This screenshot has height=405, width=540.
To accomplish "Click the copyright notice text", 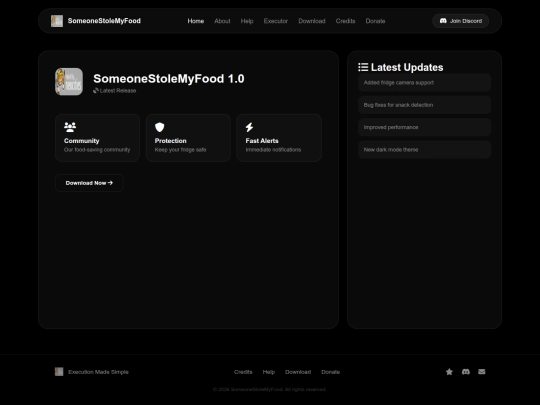I will [x=270, y=390].
